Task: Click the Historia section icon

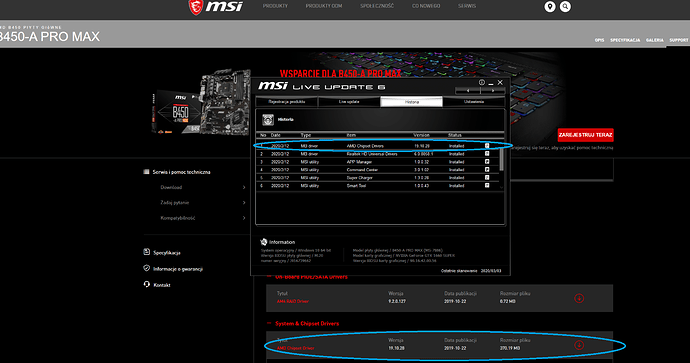Action: click(x=268, y=119)
